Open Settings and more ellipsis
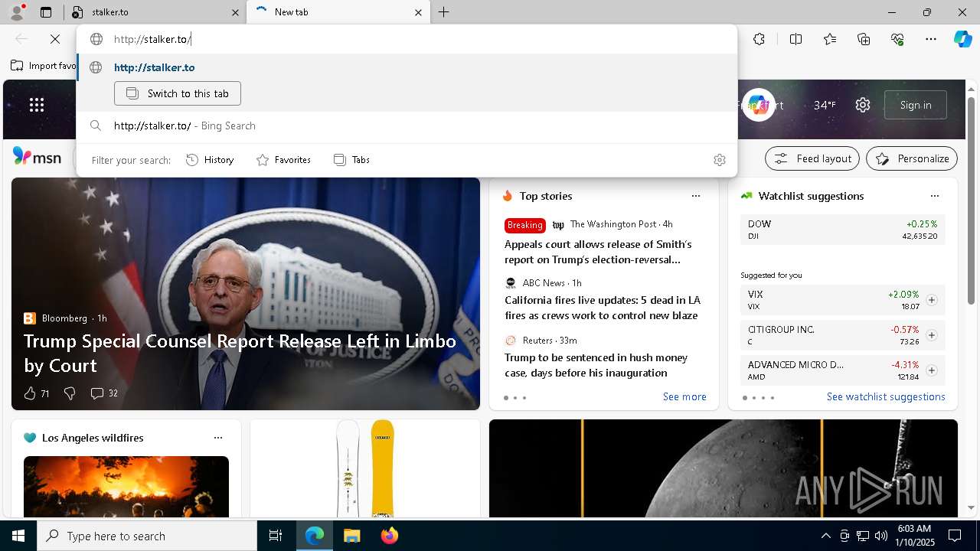 931,39
